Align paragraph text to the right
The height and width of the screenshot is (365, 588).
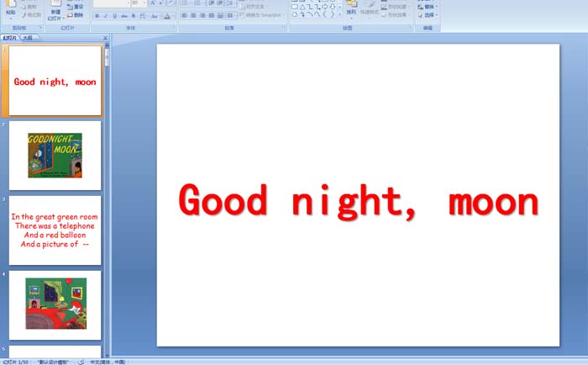pos(202,16)
